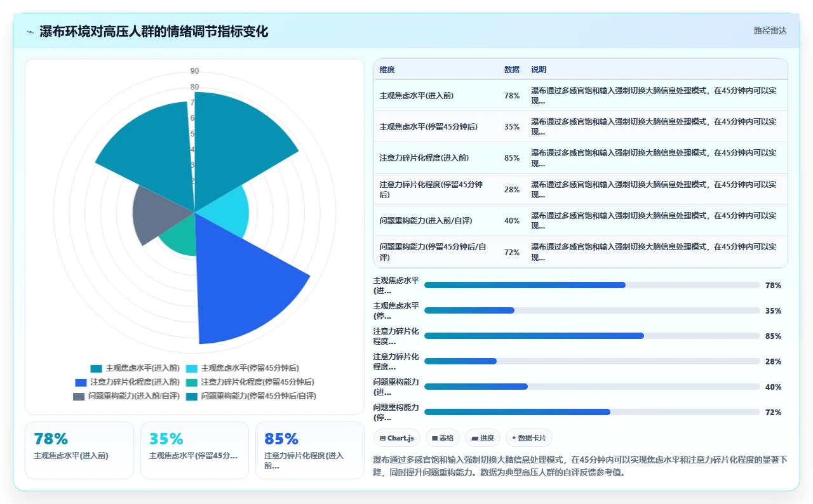This screenshot has width=813, height=504.
Task: Click the 路径雷达 label in the header
Action: (x=770, y=30)
